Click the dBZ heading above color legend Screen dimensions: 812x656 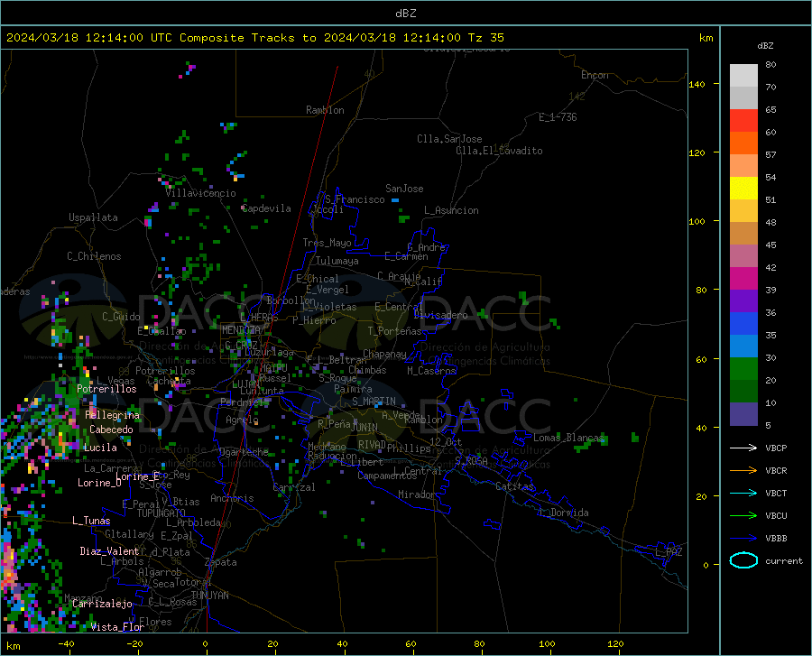coord(765,45)
